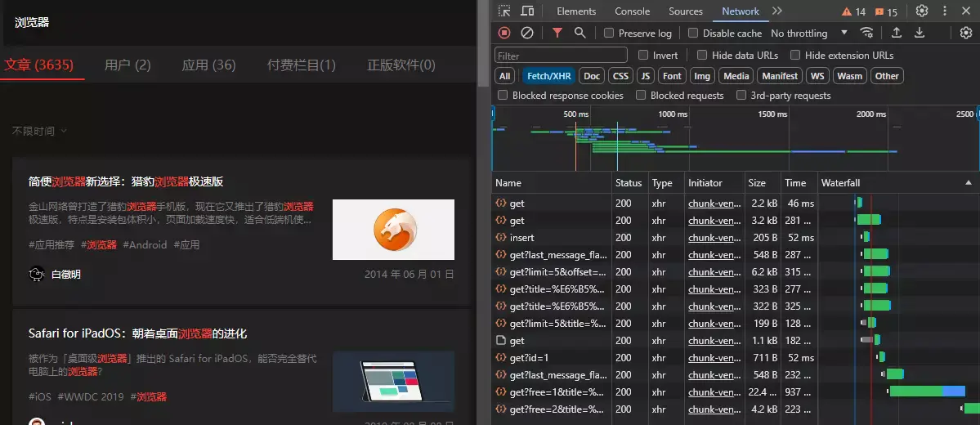Click the cheetah browser article thumbnail
Viewport: 980px width, 425px height.
(x=393, y=230)
